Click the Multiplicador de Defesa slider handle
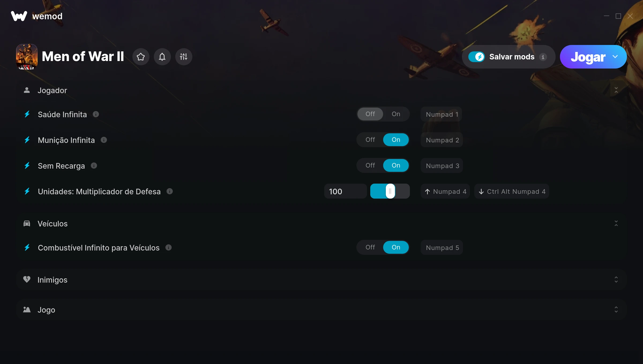 click(x=390, y=191)
